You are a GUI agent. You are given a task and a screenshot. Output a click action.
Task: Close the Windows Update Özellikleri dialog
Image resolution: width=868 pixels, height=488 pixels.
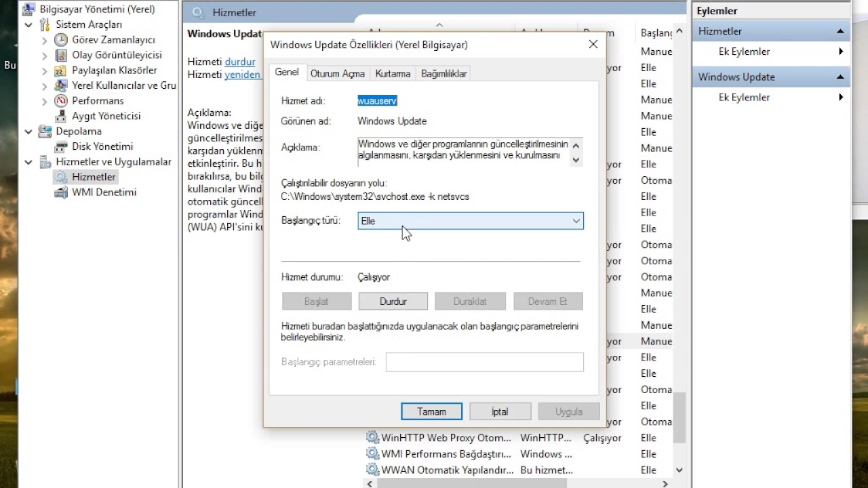pyautogui.click(x=593, y=44)
